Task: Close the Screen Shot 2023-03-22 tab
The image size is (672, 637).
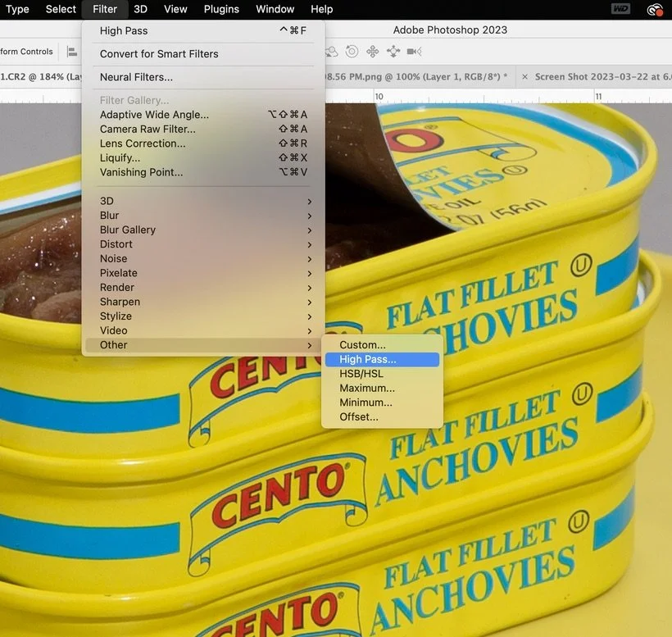Action: [524, 77]
